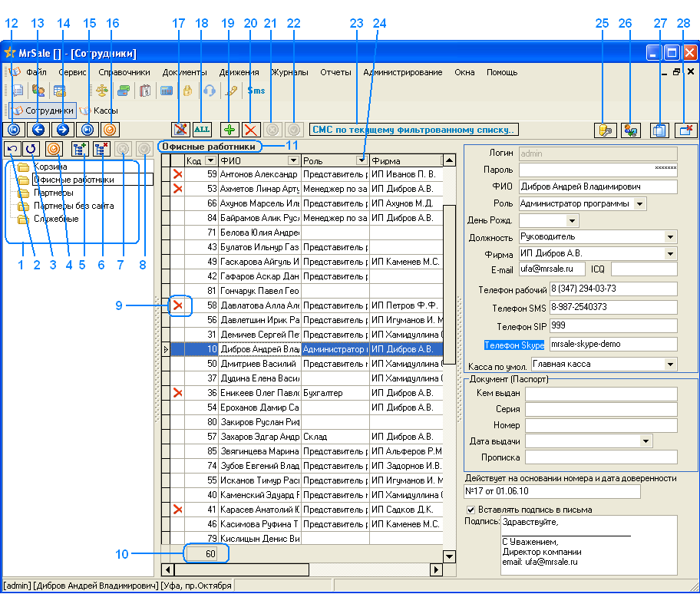Open the Администрирование menu
The width and height of the screenshot is (700, 594).
[403, 72]
